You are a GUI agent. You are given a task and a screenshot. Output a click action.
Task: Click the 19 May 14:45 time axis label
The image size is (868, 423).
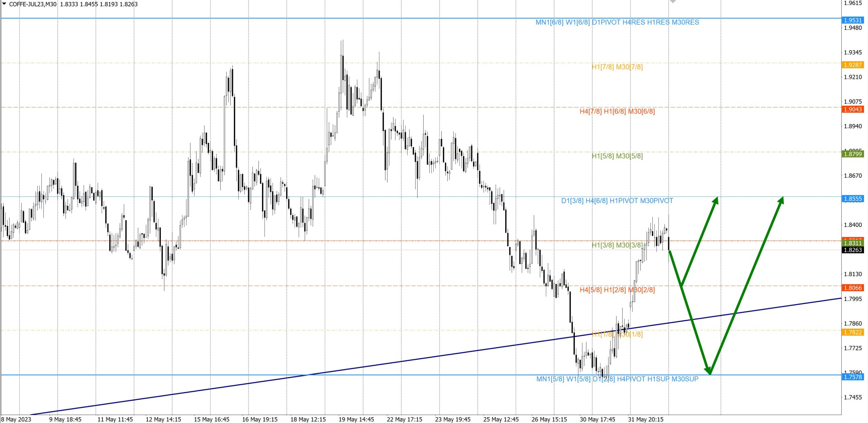(x=356, y=419)
